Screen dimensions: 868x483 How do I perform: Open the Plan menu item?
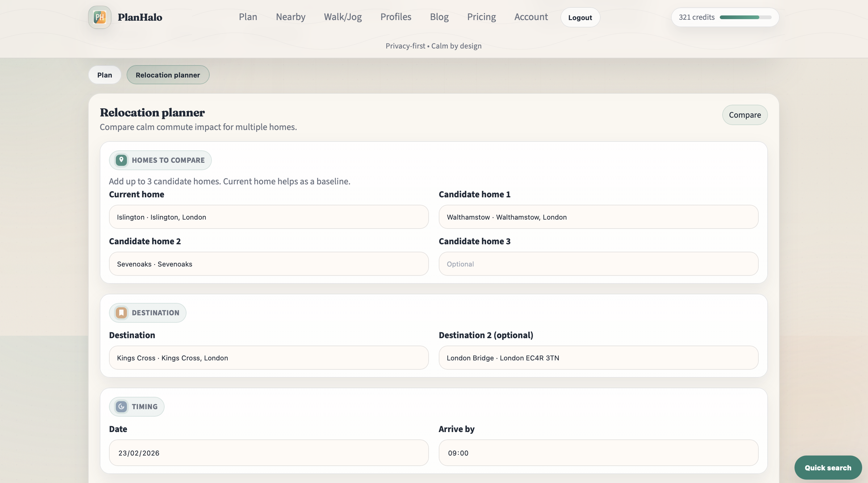[x=248, y=17]
